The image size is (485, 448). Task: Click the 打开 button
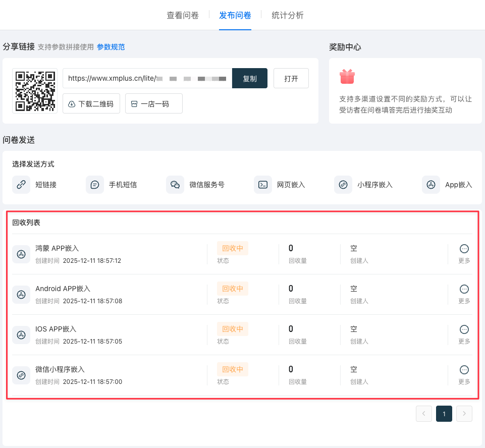pyautogui.click(x=291, y=79)
